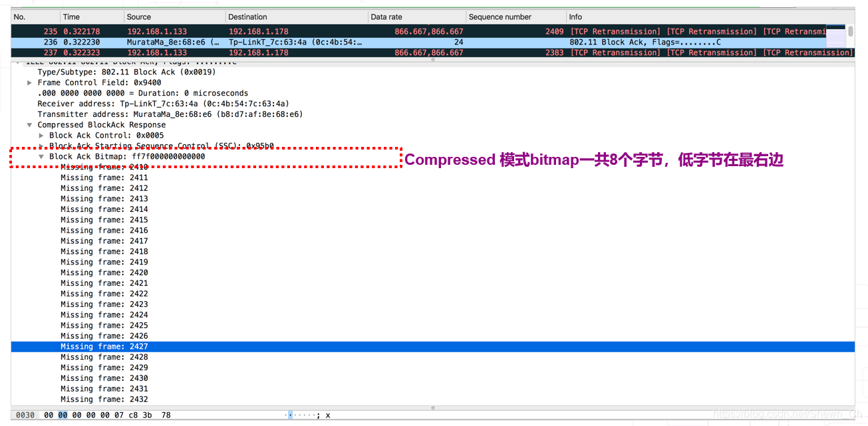Sort by the Sequence number column header

click(x=515, y=17)
